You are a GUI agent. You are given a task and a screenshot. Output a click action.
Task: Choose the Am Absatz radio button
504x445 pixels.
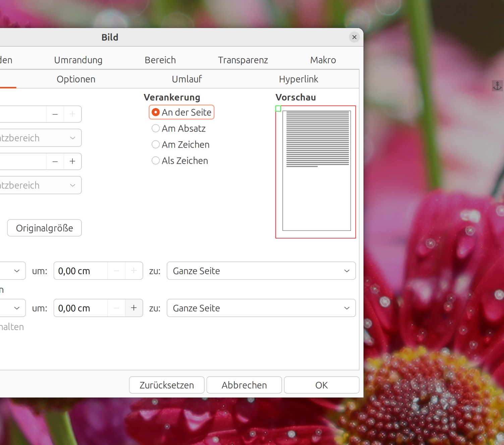178,128
